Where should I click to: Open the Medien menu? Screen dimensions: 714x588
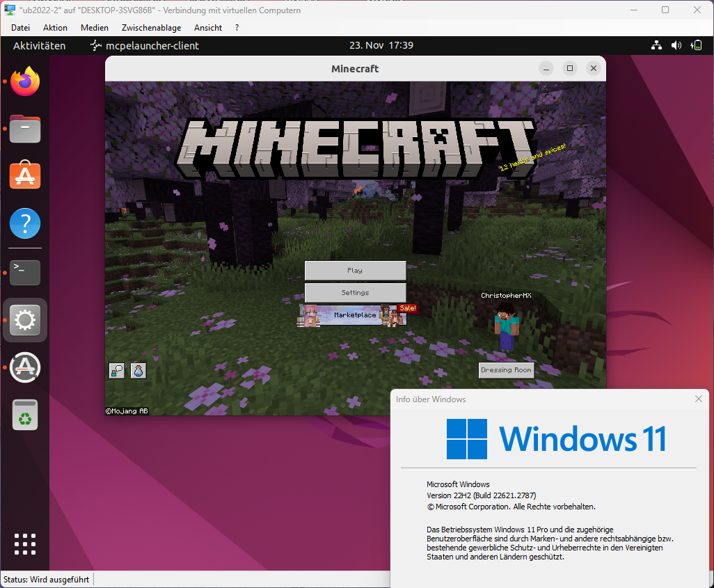(94, 27)
